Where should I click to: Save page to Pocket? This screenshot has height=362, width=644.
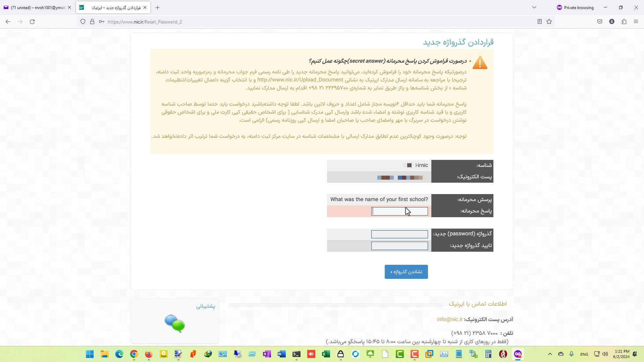coord(600,22)
